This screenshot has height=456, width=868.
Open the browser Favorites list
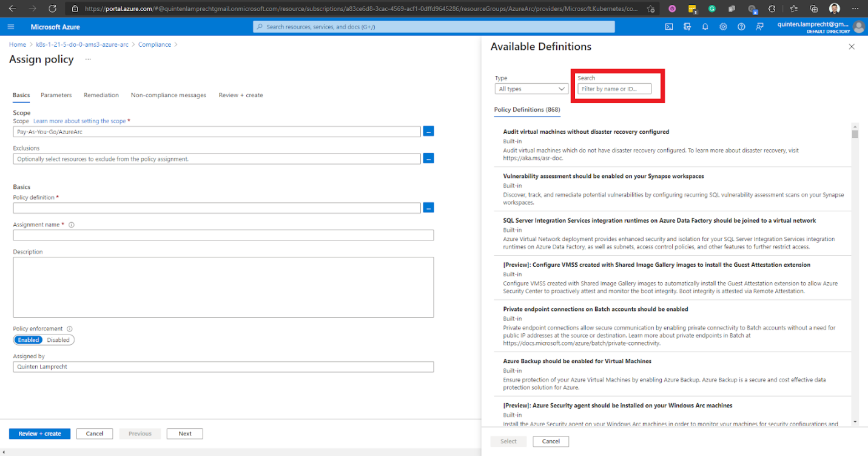(x=794, y=9)
